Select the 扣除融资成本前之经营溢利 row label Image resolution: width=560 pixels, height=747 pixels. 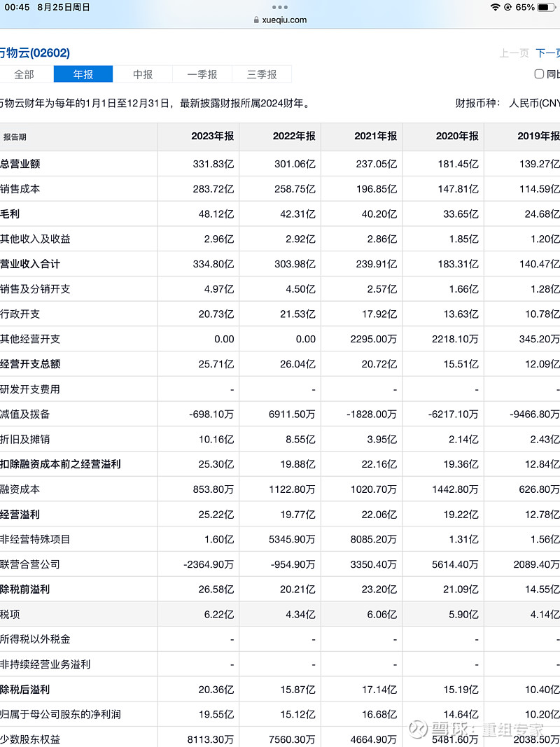pyautogui.click(x=60, y=464)
